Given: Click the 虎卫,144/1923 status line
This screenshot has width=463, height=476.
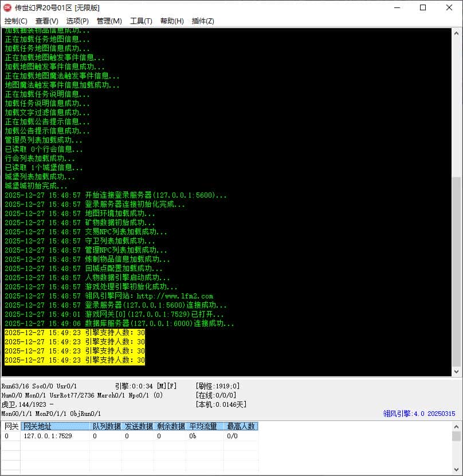Looking at the screenshot, I should tap(28, 404).
